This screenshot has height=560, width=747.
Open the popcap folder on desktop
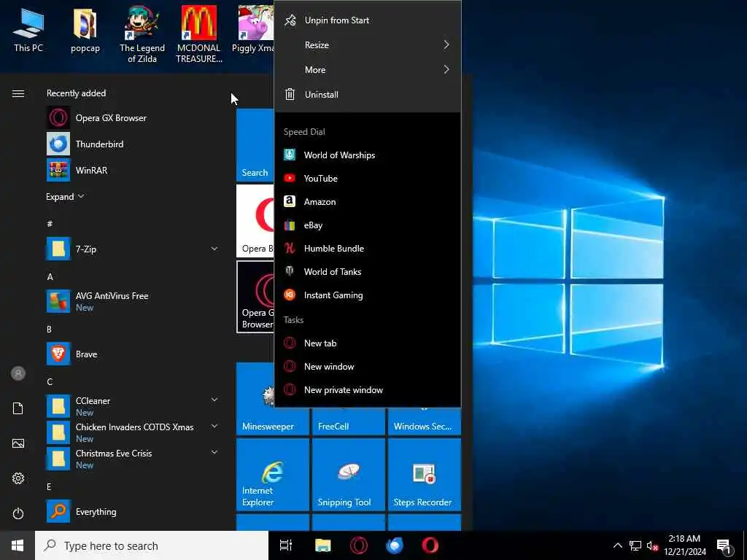[x=85, y=31]
